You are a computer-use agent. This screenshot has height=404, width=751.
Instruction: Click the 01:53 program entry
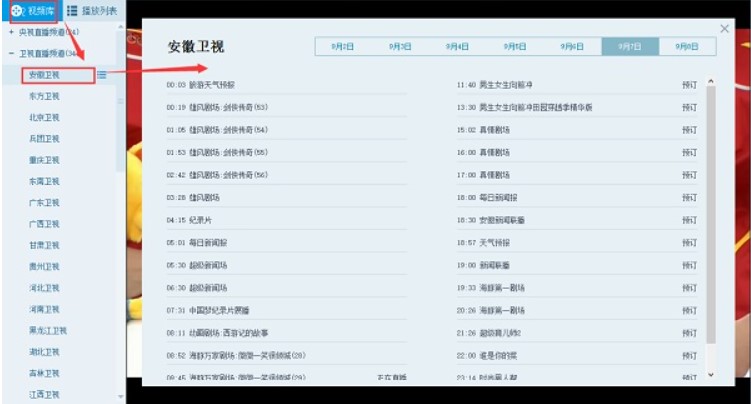click(217, 152)
